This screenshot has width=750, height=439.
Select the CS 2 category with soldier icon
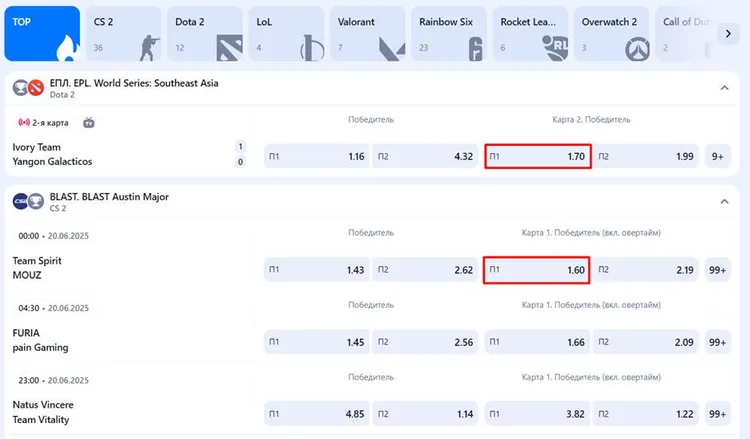(x=123, y=34)
